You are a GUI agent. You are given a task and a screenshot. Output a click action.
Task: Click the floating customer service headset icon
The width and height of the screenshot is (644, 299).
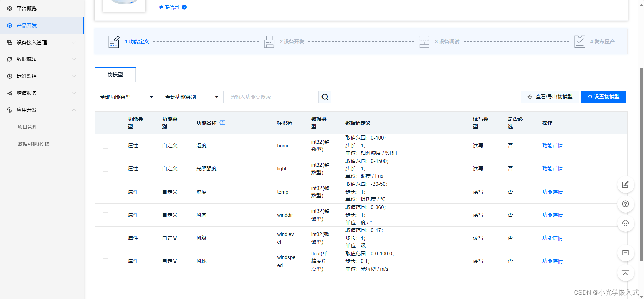625,223
